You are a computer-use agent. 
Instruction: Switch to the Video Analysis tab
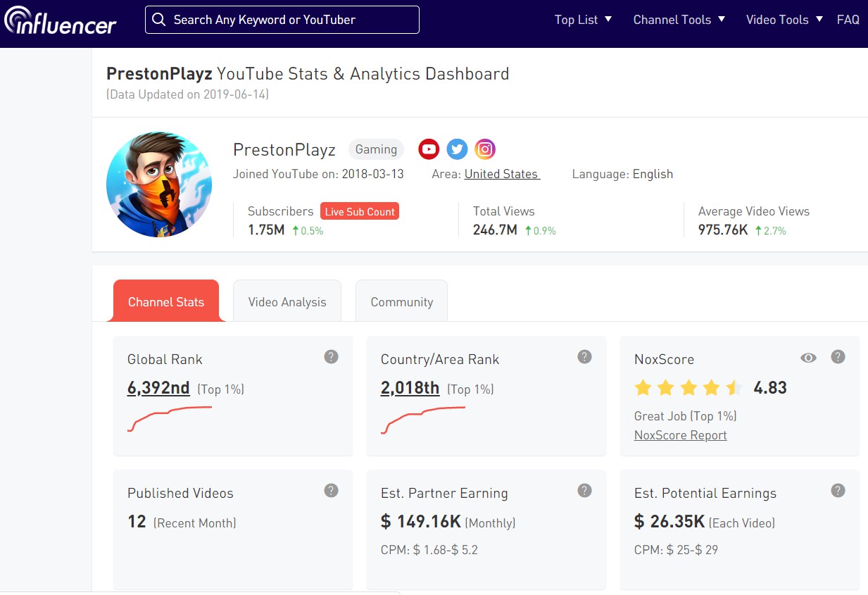287,301
